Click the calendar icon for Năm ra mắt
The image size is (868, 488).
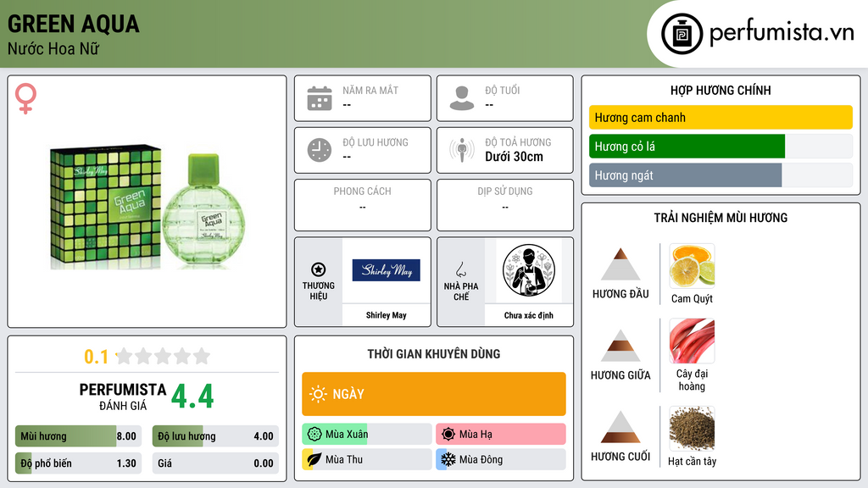[320, 98]
